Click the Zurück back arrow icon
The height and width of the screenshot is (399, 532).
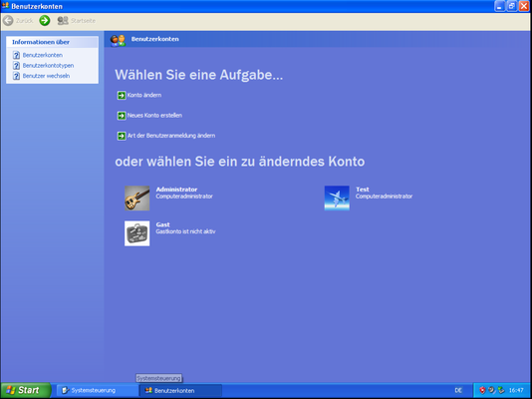click(x=8, y=21)
